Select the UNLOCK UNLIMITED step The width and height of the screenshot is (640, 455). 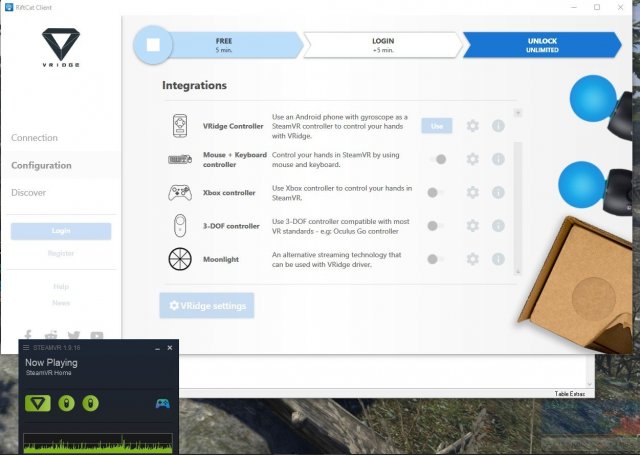click(542, 45)
